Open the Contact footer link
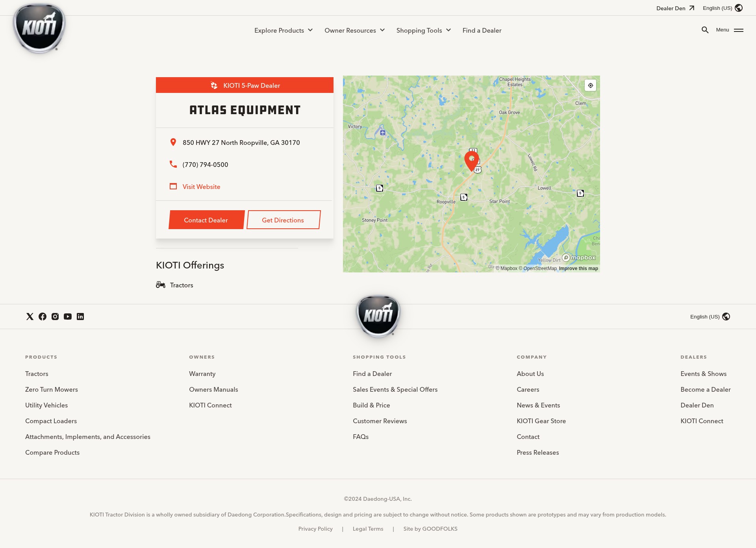 point(528,437)
